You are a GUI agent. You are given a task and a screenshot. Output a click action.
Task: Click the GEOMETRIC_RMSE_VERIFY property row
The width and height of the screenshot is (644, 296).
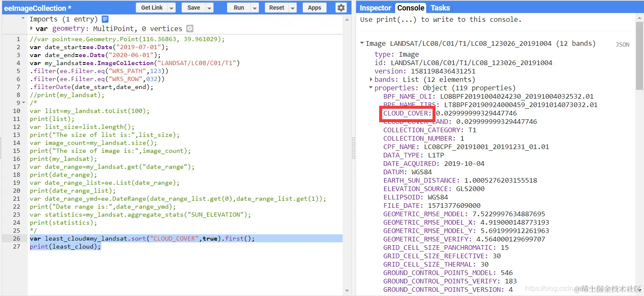click(x=464, y=239)
